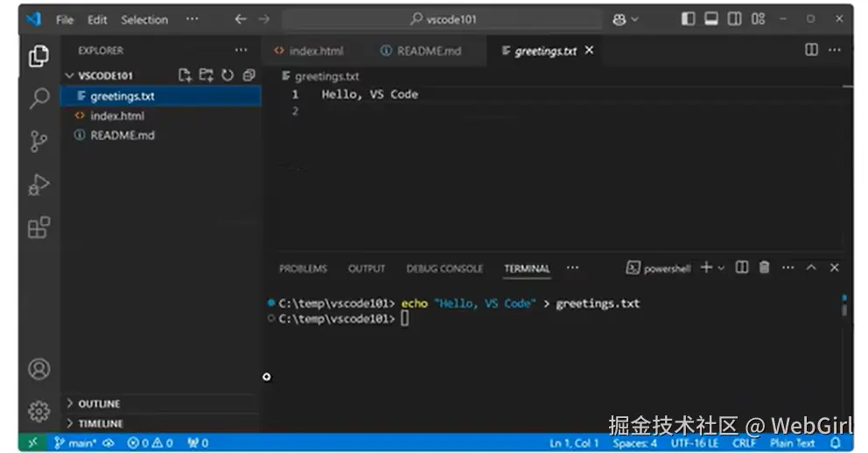Screen dimensions: 868x453
Task: Open the Manage gear icon
Action: (x=38, y=411)
